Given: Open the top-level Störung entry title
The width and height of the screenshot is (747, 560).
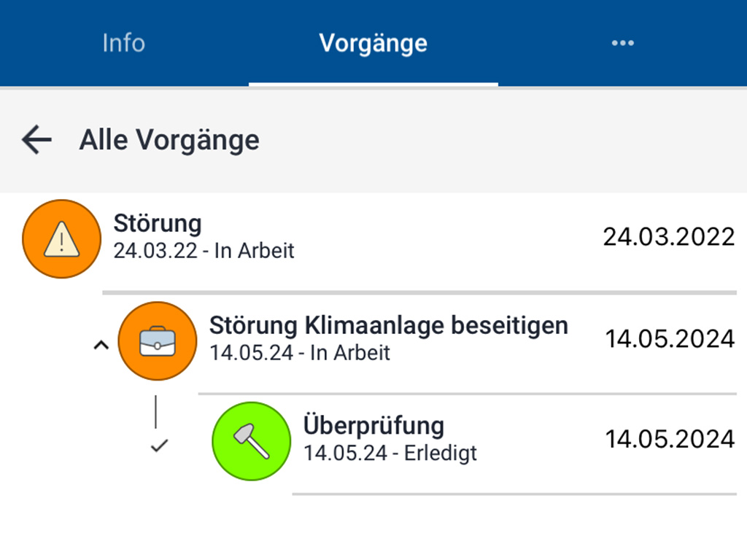Looking at the screenshot, I should point(158,224).
